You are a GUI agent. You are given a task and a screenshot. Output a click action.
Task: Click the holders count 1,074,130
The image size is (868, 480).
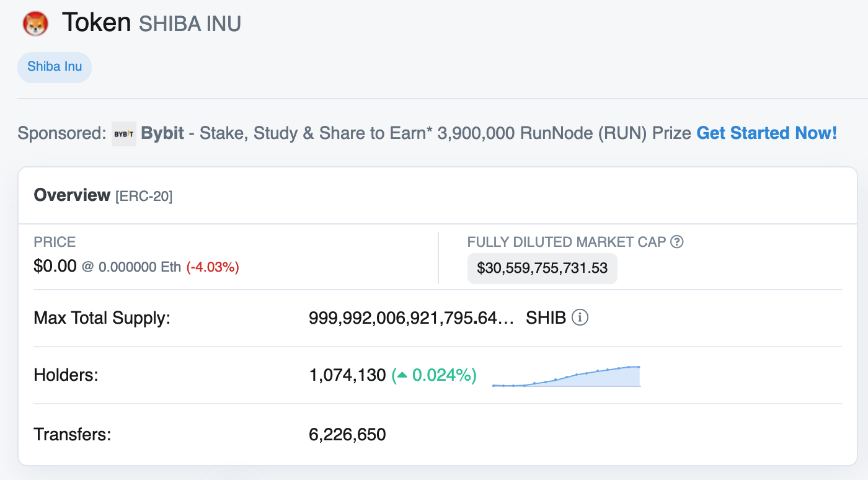click(x=347, y=375)
